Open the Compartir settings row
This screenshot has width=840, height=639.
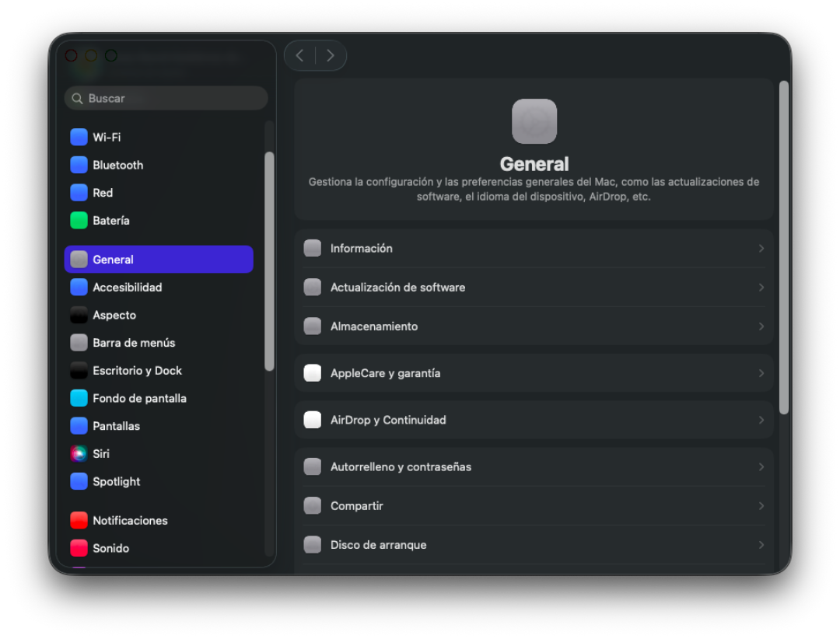534,506
